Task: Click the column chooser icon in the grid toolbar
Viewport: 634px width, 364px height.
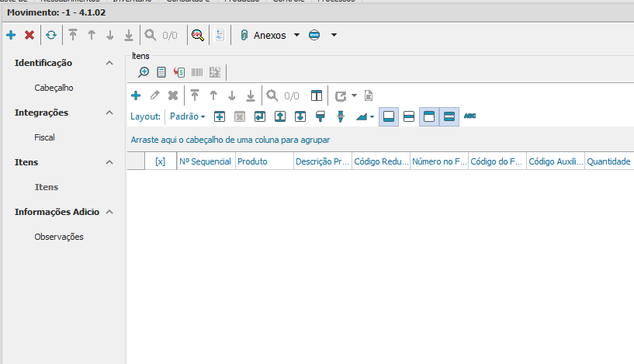Action: pos(317,95)
